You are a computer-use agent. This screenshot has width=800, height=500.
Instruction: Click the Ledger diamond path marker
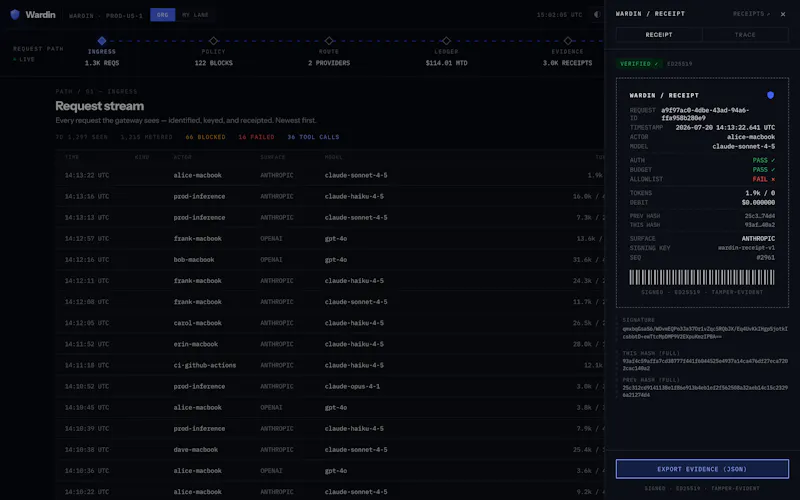(x=446, y=41)
